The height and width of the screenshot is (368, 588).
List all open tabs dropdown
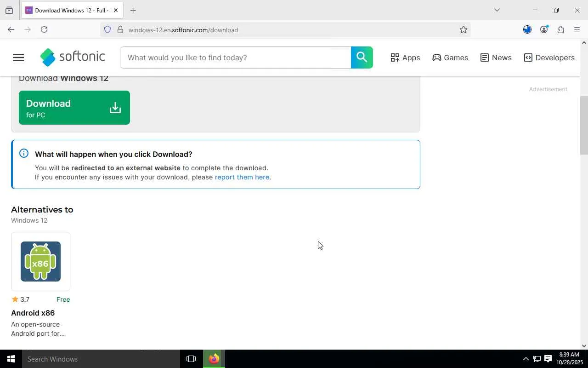497,10
